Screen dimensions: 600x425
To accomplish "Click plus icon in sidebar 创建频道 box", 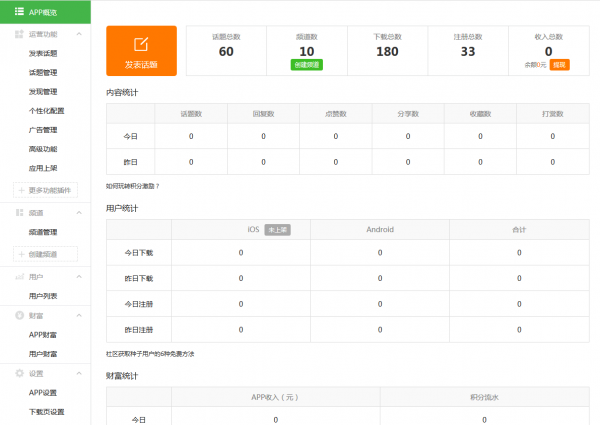I will click(x=21, y=254).
